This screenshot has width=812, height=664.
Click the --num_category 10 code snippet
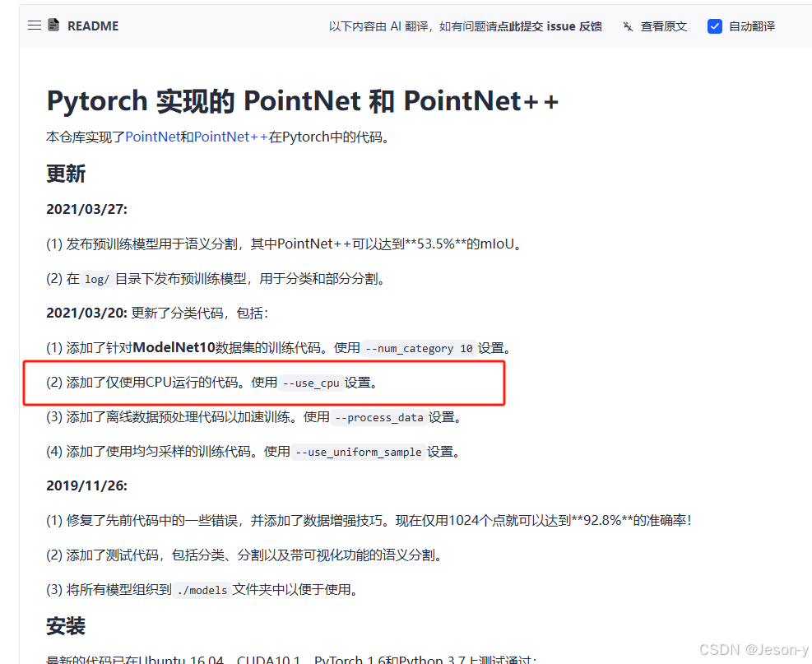pyautogui.click(x=420, y=348)
